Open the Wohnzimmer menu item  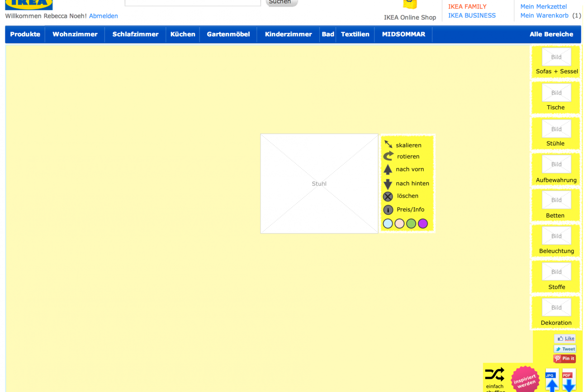click(x=75, y=34)
